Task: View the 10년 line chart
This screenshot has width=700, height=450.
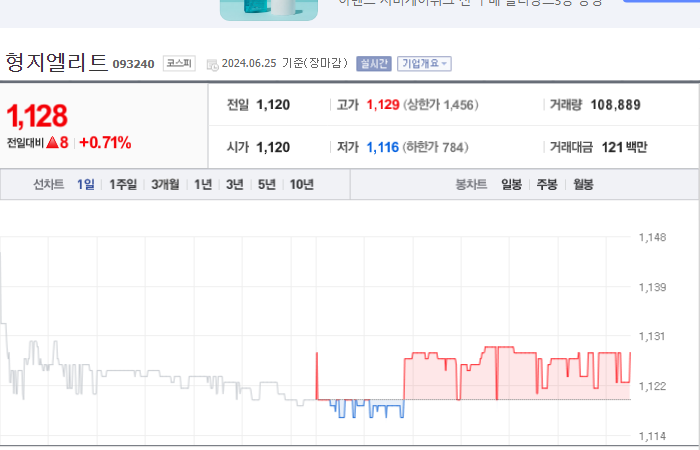Action: [302, 184]
